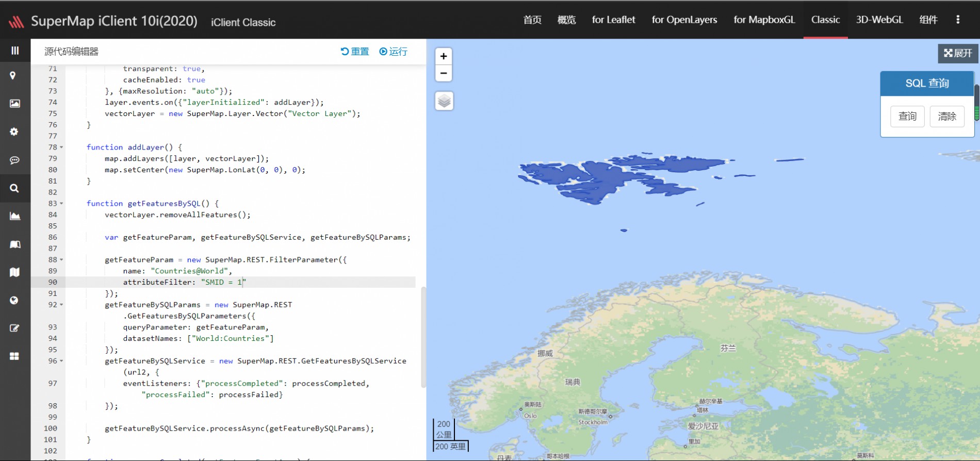This screenshot has height=461, width=980.
Task: Collapse code fold at line 88
Action: pos(61,260)
